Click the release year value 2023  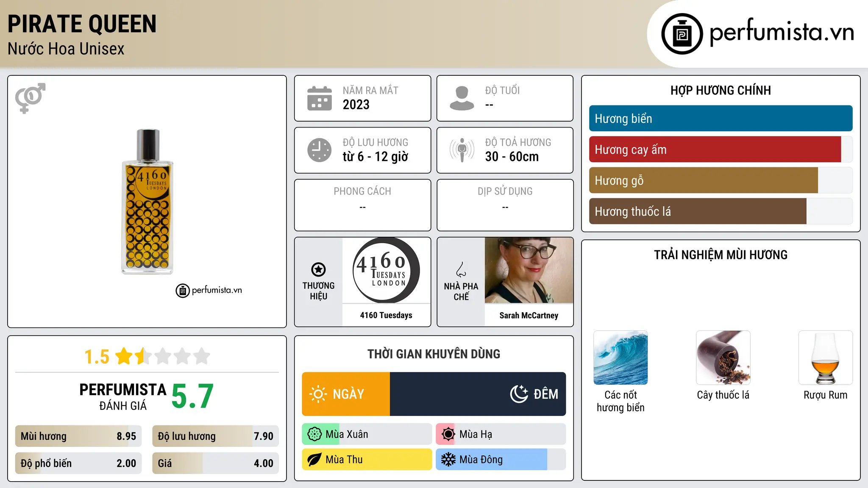[x=356, y=105]
